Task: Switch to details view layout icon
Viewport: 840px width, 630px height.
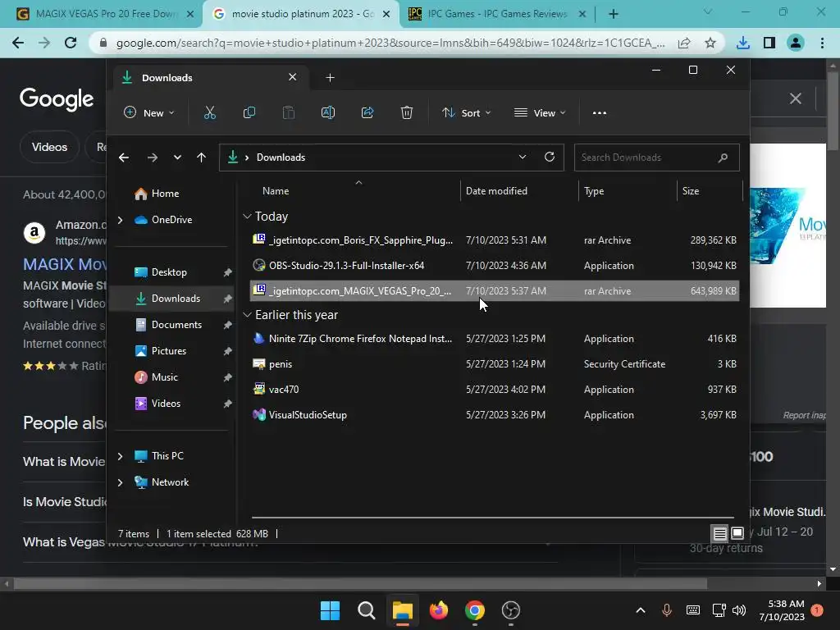Action: (720, 533)
